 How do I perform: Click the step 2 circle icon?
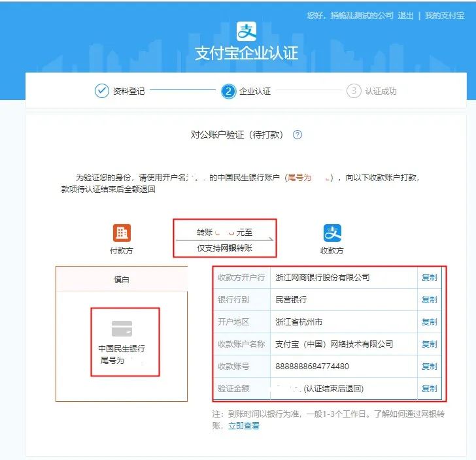[x=228, y=91]
